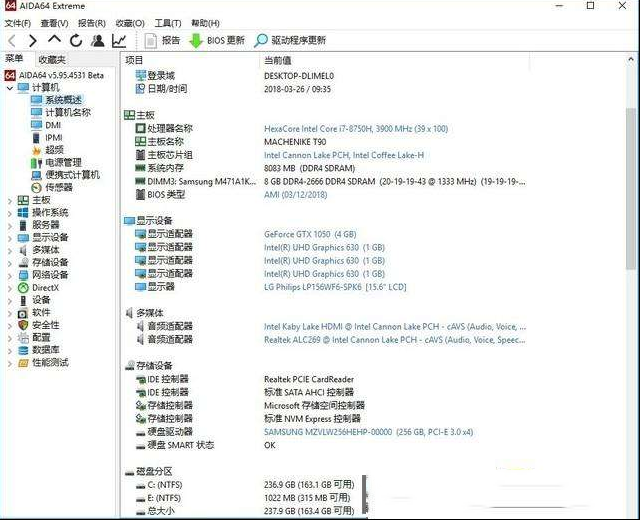This screenshot has width=640, height=520.
Task: Expand the 服务器 tree node
Action: [10, 225]
